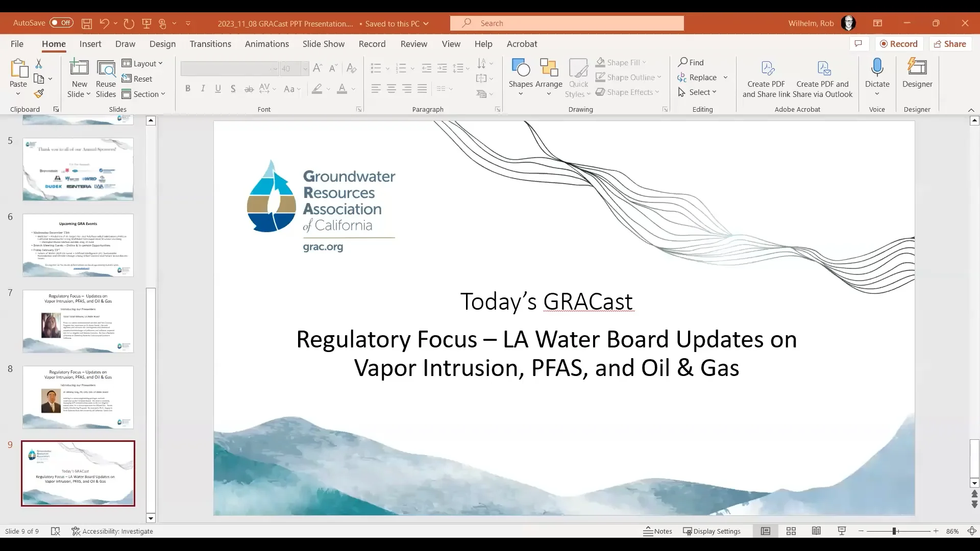Image resolution: width=980 pixels, height=551 pixels.
Task: Click Create PDF and Share link
Action: pyautogui.click(x=767, y=77)
